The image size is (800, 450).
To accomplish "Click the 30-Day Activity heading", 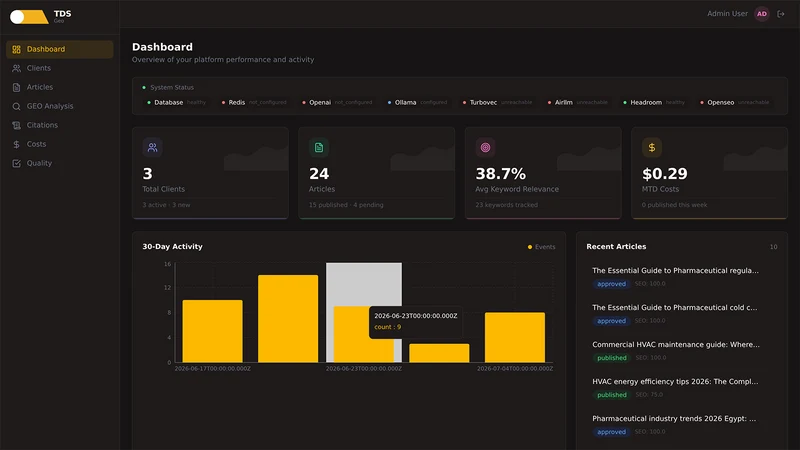I will click(172, 246).
